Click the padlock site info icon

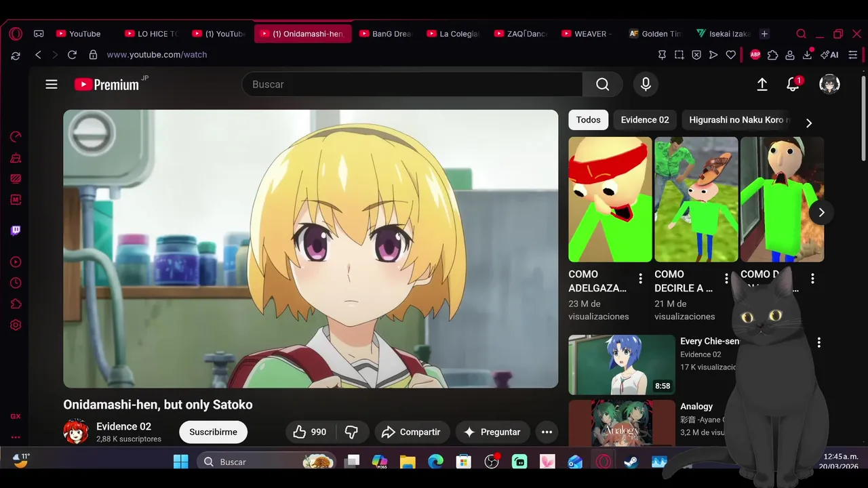(x=93, y=55)
